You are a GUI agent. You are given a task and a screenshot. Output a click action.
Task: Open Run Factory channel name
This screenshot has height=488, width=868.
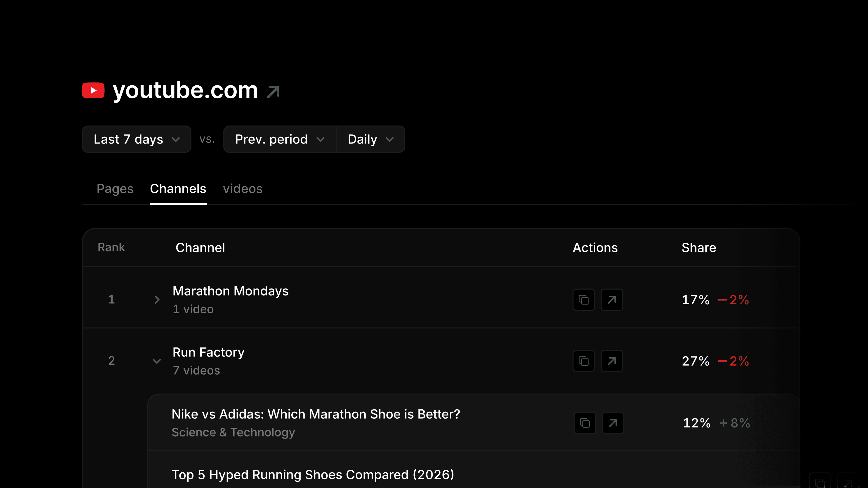[209, 352]
